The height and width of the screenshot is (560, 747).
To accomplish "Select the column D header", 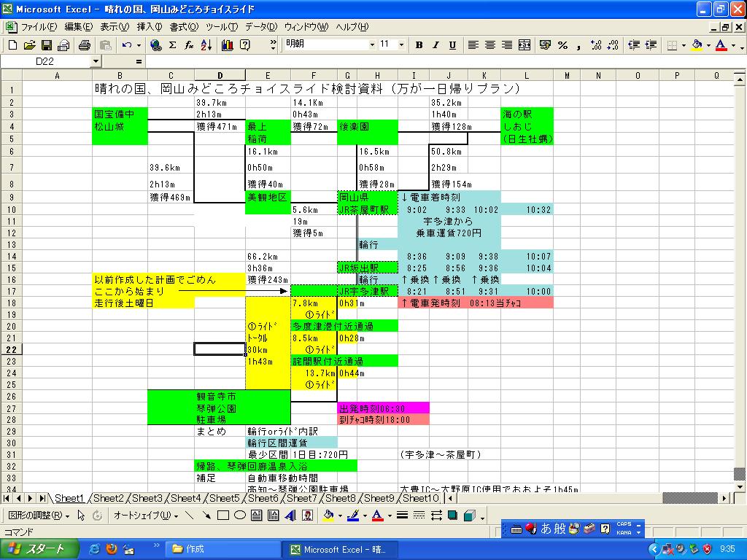I will click(x=220, y=76).
